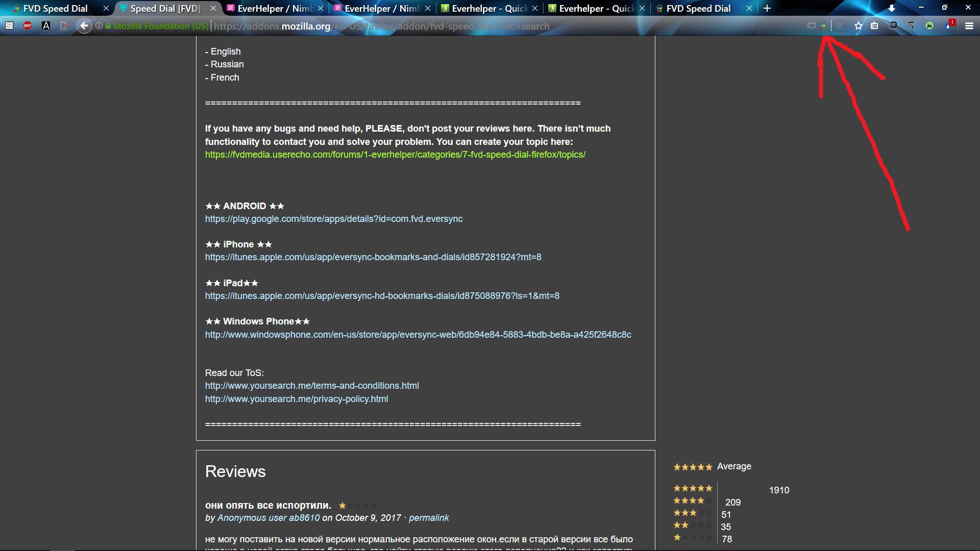
Task: Switch to second EverHelper / Nimbus tab
Action: [382, 8]
